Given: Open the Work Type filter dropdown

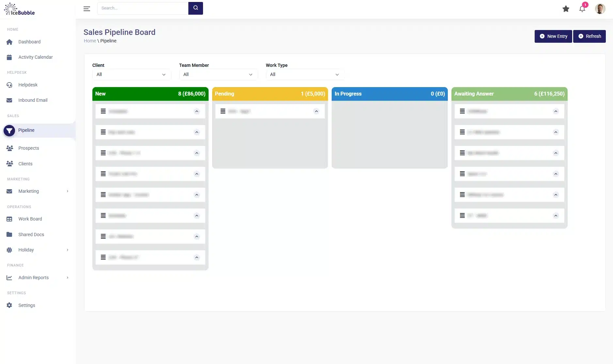Looking at the screenshot, I should pyautogui.click(x=305, y=74).
